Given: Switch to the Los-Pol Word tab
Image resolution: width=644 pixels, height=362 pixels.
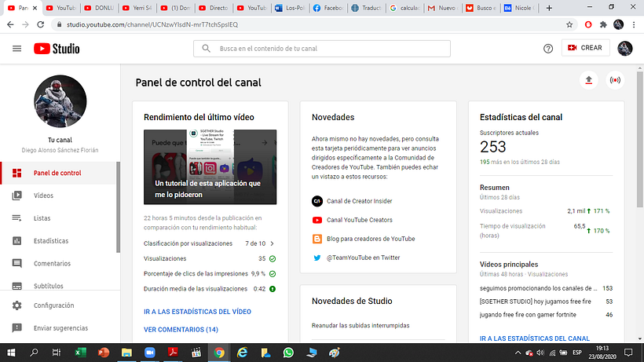Looking at the screenshot, I should click(x=290, y=8).
